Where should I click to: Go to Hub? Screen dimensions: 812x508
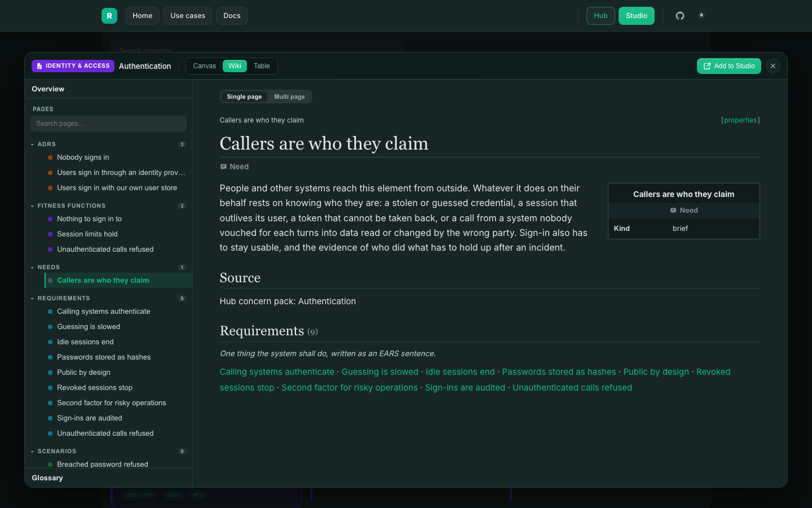click(x=601, y=16)
